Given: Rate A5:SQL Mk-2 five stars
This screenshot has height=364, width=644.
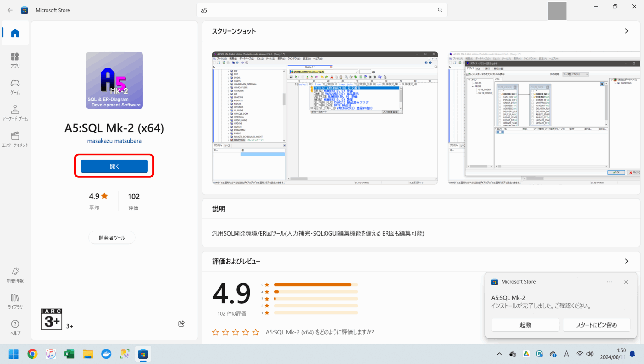Looking at the screenshot, I should [x=255, y=332].
